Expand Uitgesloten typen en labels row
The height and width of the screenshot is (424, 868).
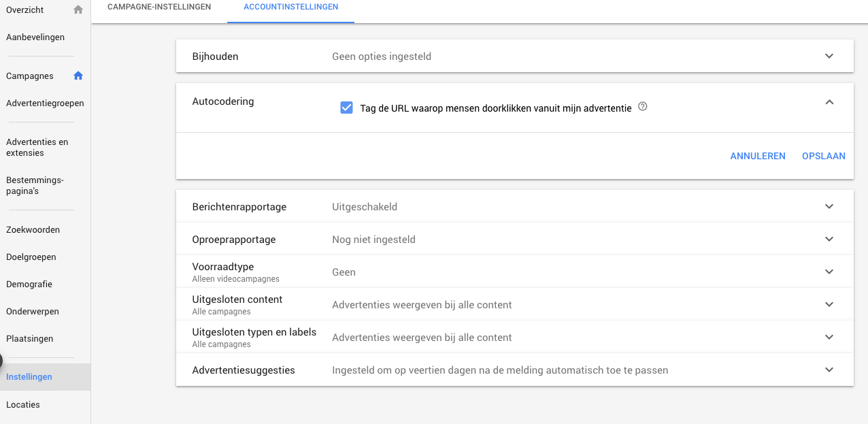click(829, 337)
